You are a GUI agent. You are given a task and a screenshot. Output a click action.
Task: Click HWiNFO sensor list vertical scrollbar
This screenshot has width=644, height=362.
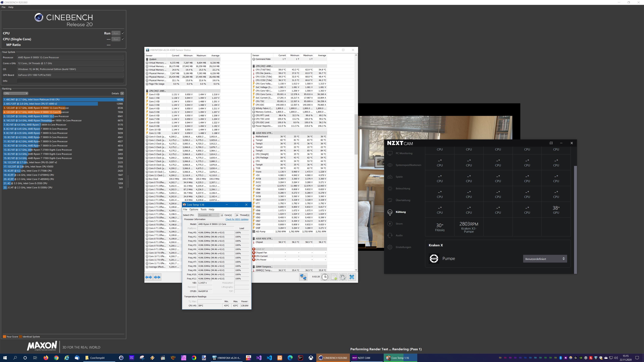tap(356, 134)
